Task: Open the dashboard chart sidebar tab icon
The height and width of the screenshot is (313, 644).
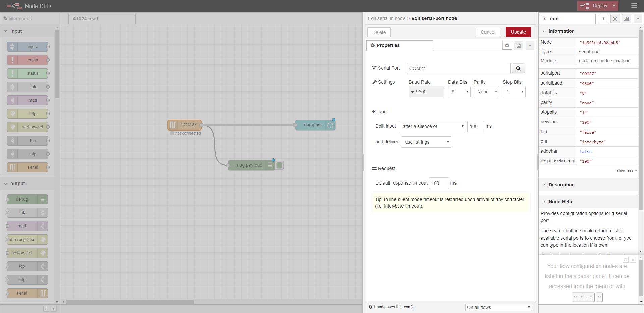Action: (x=626, y=19)
